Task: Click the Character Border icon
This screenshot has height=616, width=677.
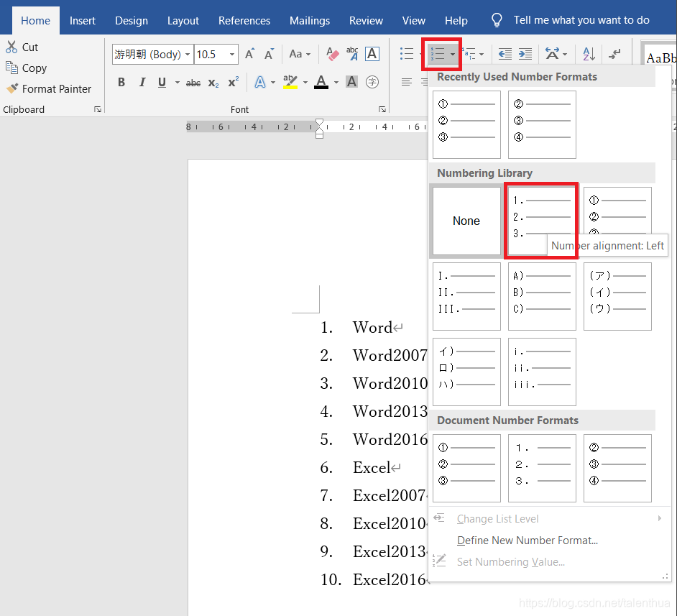Action: pos(372,54)
